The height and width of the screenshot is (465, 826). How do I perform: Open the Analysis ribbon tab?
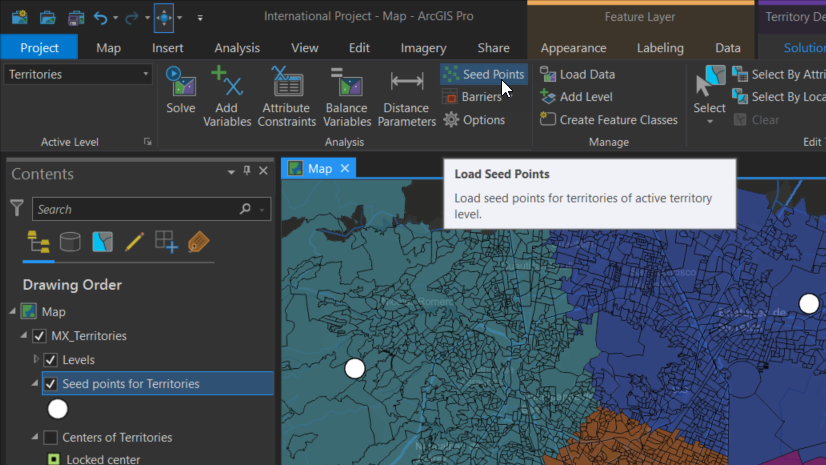tap(237, 48)
